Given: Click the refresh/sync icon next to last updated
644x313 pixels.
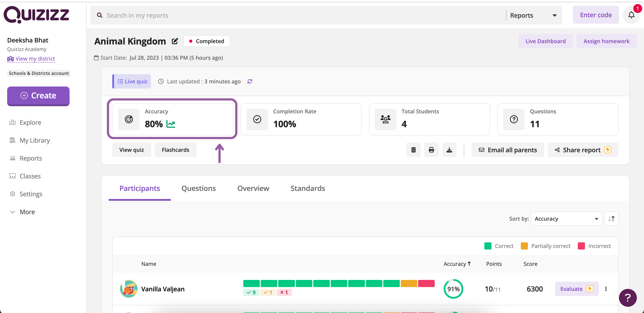Looking at the screenshot, I should point(250,81).
